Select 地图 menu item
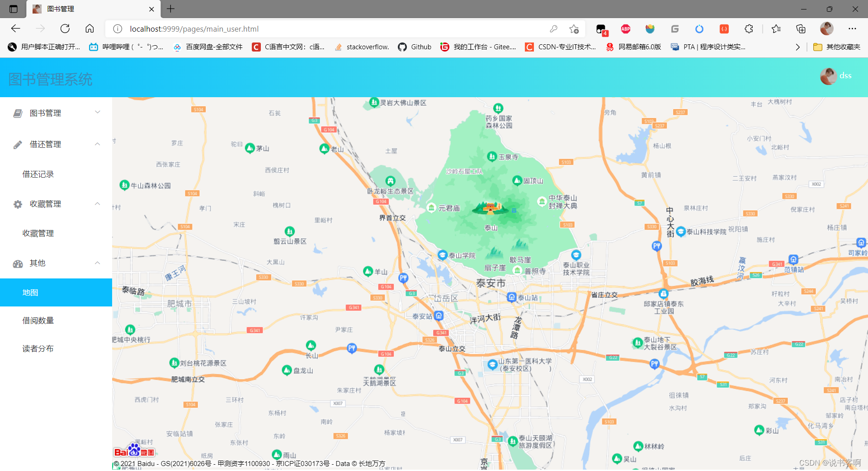The height and width of the screenshot is (471, 868). [x=56, y=292]
